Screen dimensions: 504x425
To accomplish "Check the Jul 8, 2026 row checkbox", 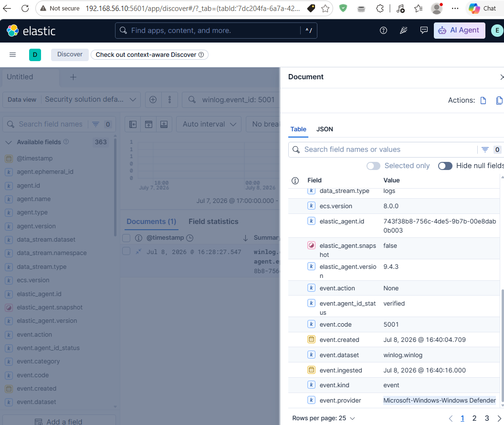I will pyautogui.click(x=126, y=251).
